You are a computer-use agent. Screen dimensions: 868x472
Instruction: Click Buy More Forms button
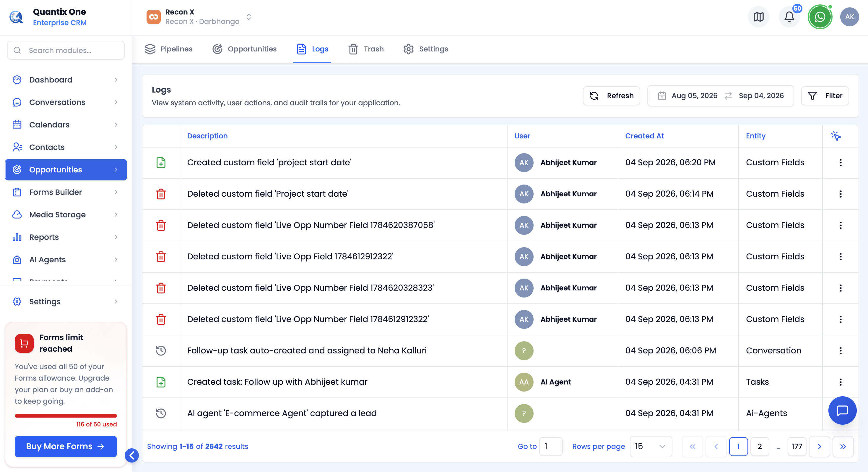[66, 446]
